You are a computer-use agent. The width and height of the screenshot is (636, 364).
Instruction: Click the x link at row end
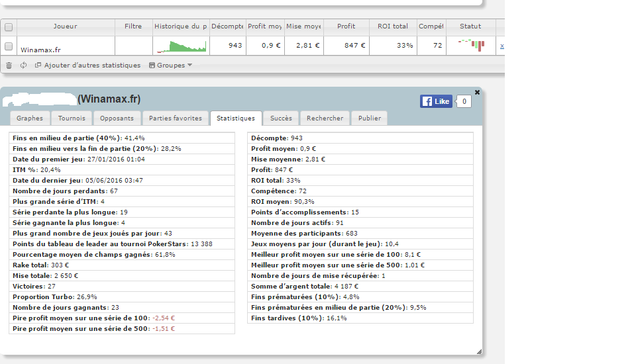(502, 46)
